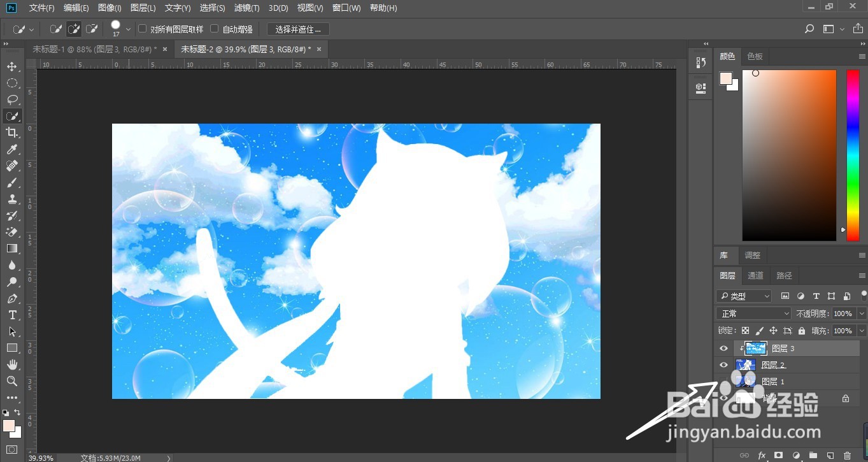Open the Layers panel flyout menu
Viewport: 868px width, 462px height.
(862, 276)
